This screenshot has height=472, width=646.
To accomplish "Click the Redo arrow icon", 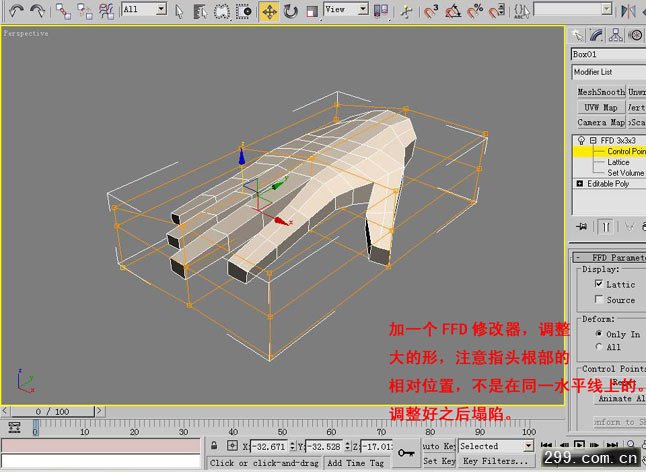I will pyautogui.click(x=37, y=11).
